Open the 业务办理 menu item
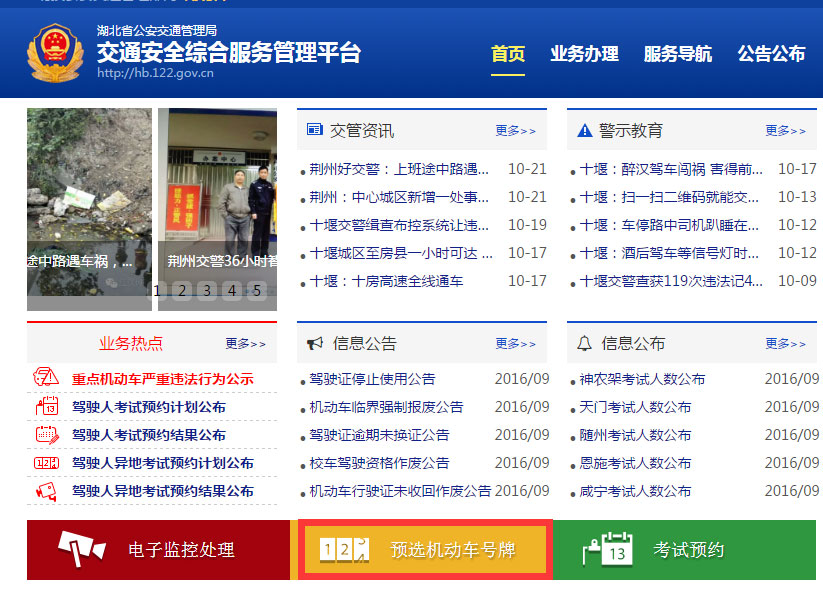 click(584, 55)
